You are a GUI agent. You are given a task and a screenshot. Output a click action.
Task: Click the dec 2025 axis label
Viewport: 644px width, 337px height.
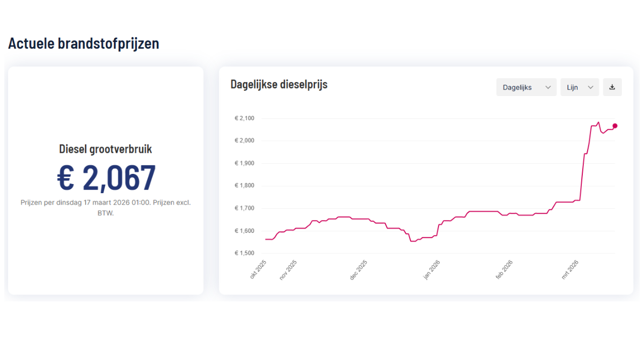(x=358, y=269)
